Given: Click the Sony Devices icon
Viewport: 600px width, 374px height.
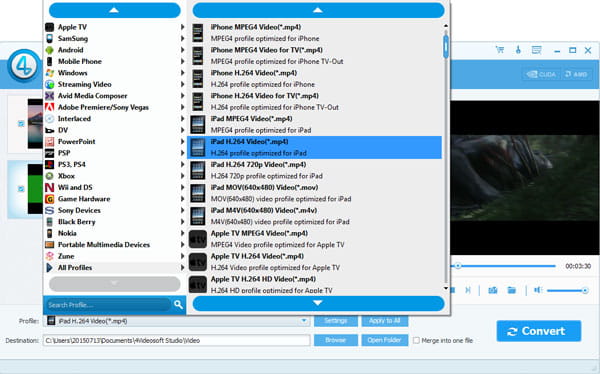Looking at the screenshot, I should coord(49,210).
